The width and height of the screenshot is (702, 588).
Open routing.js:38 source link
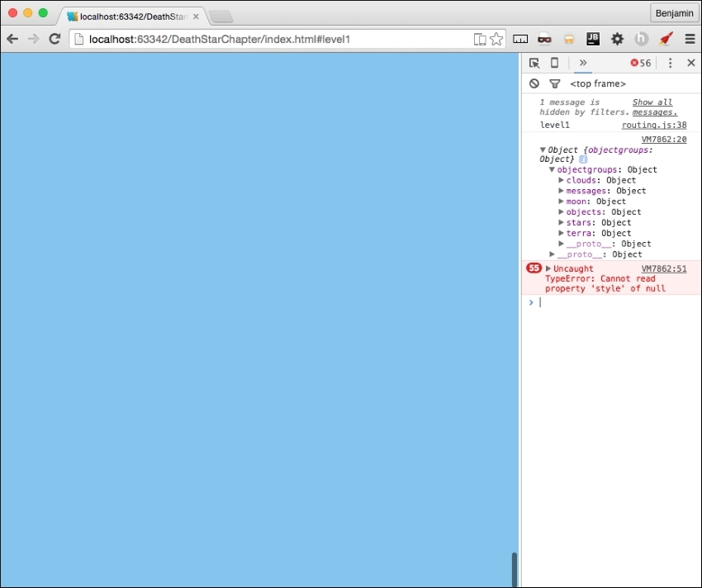(653, 124)
